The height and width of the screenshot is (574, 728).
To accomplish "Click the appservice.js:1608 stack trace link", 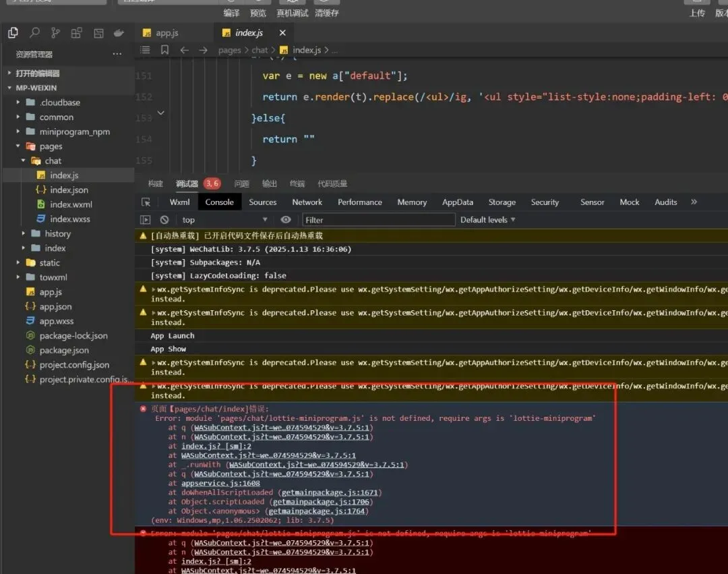I will [x=220, y=483].
